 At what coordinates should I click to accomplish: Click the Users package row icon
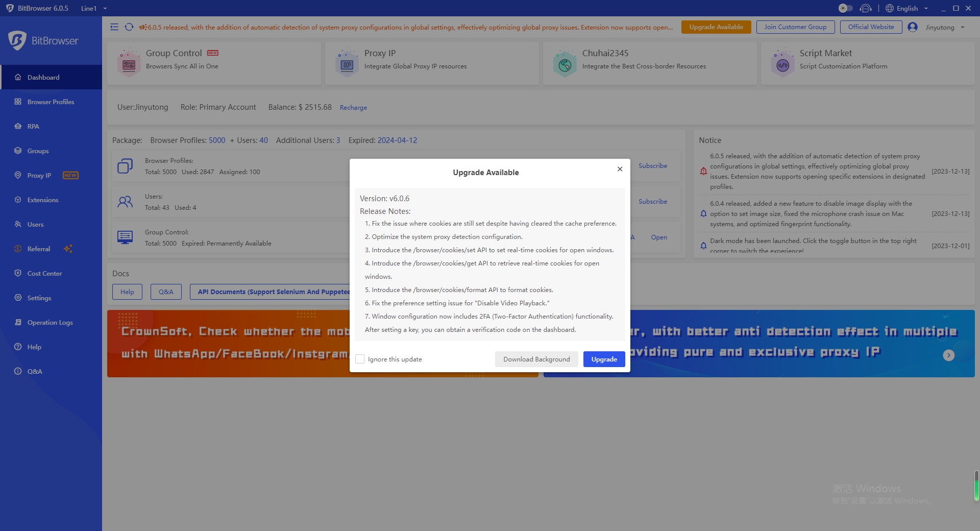(x=125, y=202)
